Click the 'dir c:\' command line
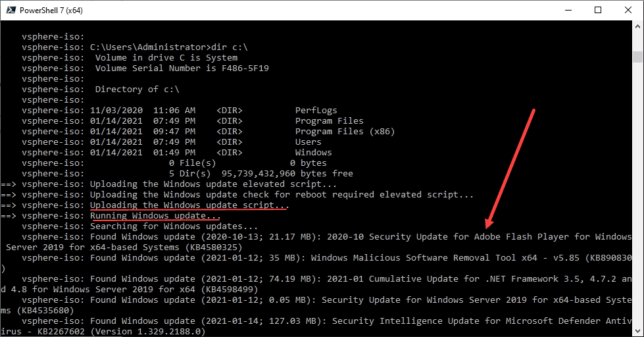This screenshot has width=644, height=337. pyautogui.click(x=169, y=47)
